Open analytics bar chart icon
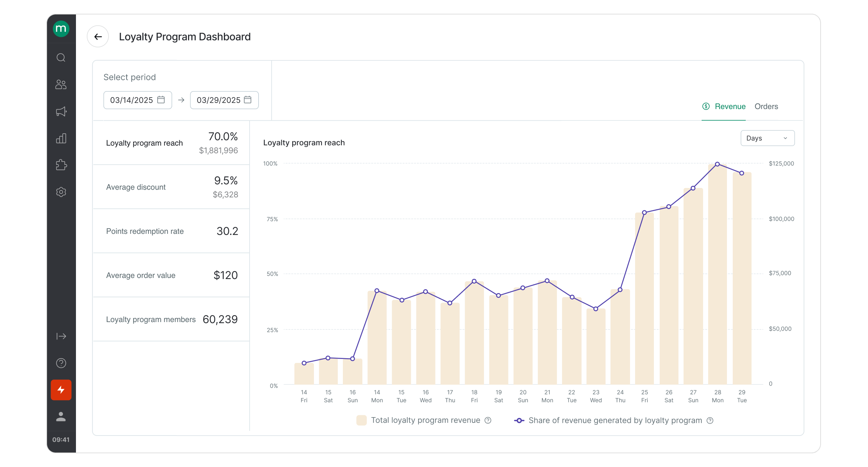 pos(61,138)
